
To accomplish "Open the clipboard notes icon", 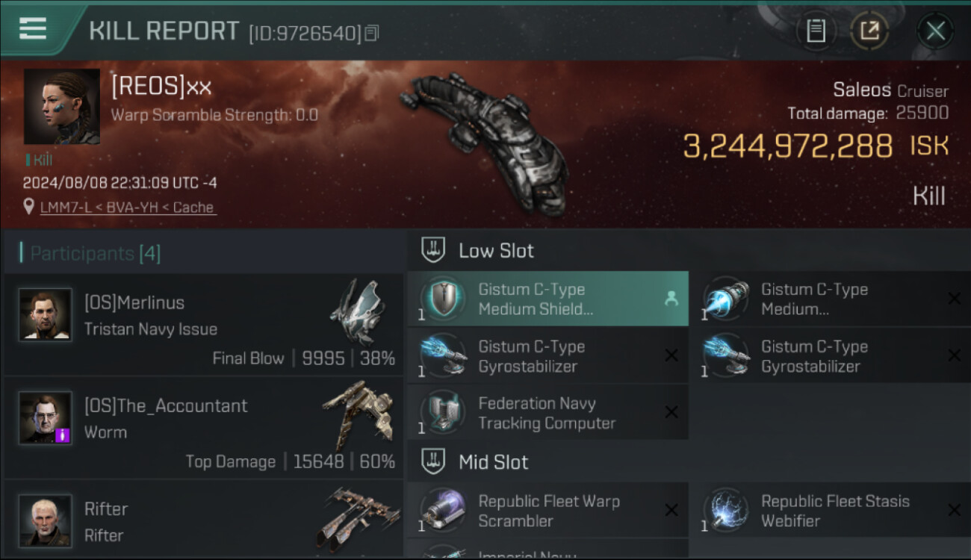I will [816, 31].
